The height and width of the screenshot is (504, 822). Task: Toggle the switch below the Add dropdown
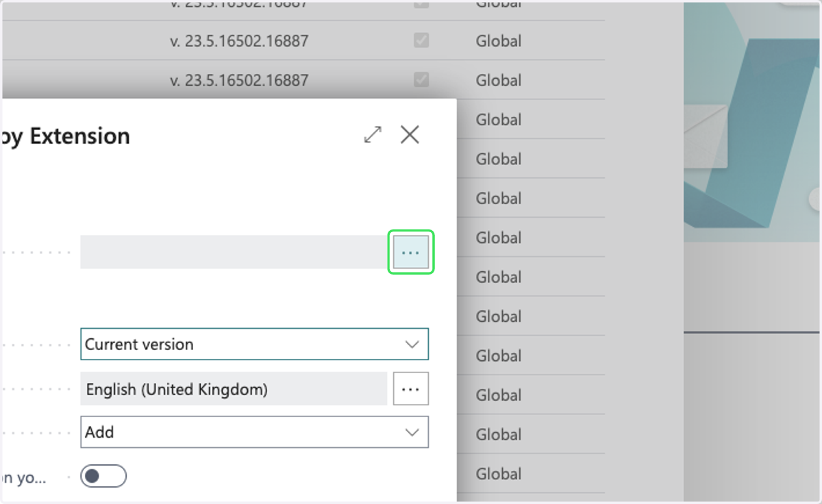coord(103,476)
